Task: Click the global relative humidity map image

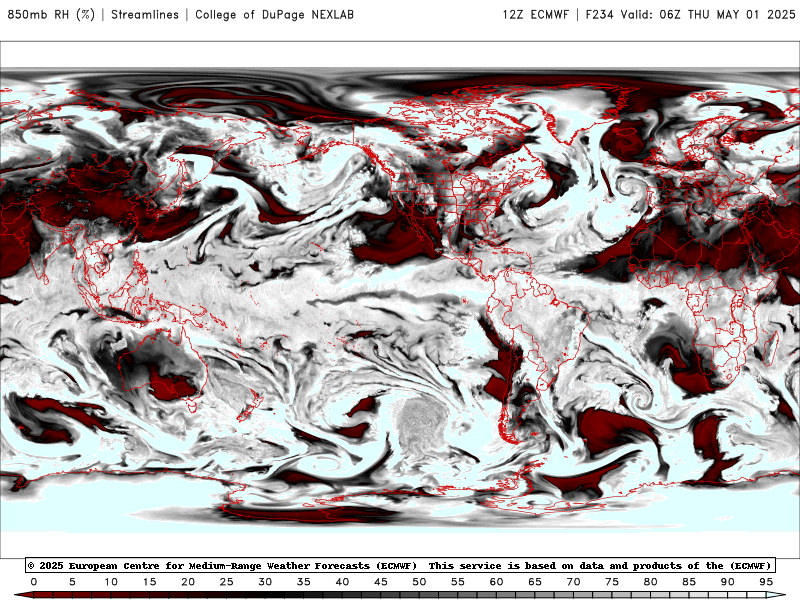Action: coord(400,301)
